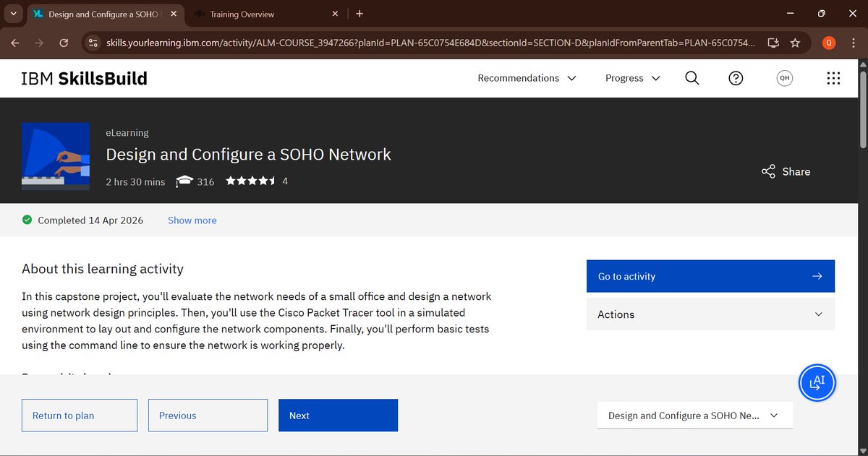This screenshot has width=868, height=456.
Task: Bookmark this page with star icon
Action: [x=795, y=43]
